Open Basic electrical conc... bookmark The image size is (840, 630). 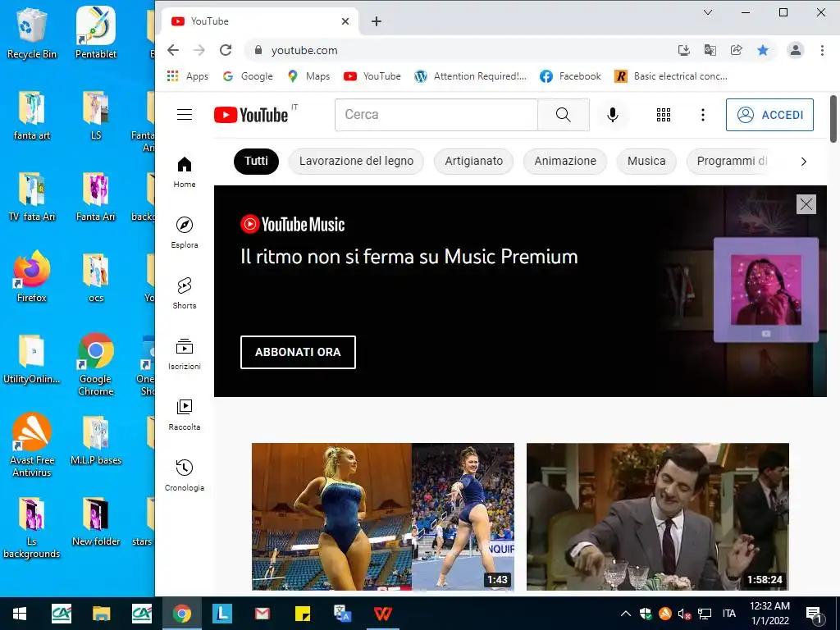point(671,76)
